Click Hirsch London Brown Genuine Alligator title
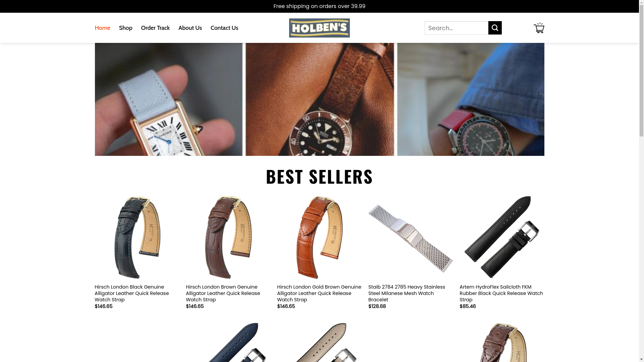The height and width of the screenshot is (362, 644). point(223,293)
